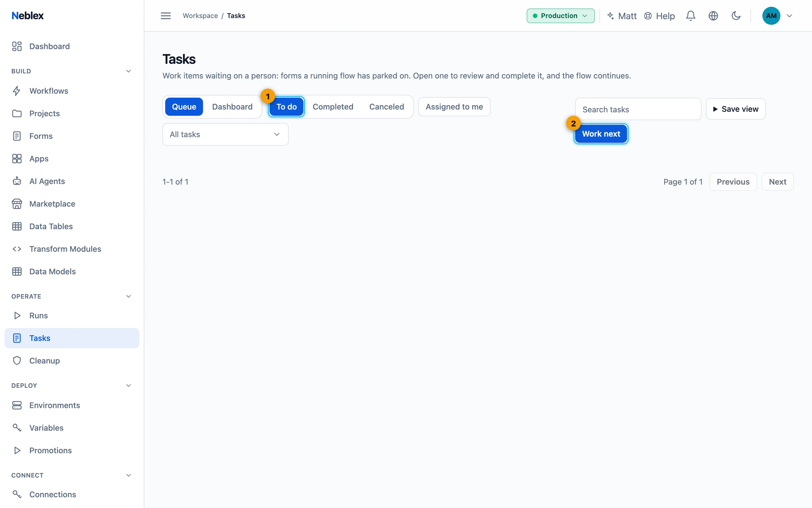Open Data Models in sidebar

pyautogui.click(x=72, y=271)
